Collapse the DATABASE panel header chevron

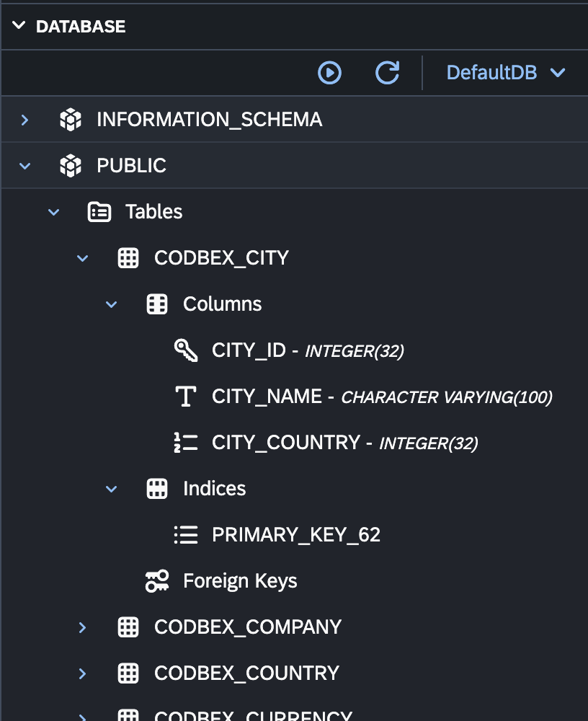19,26
